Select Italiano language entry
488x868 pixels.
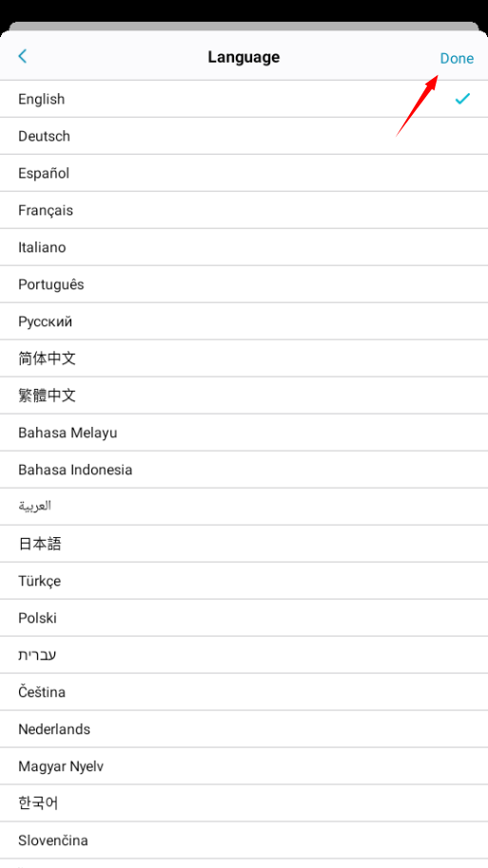coord(244,247)
